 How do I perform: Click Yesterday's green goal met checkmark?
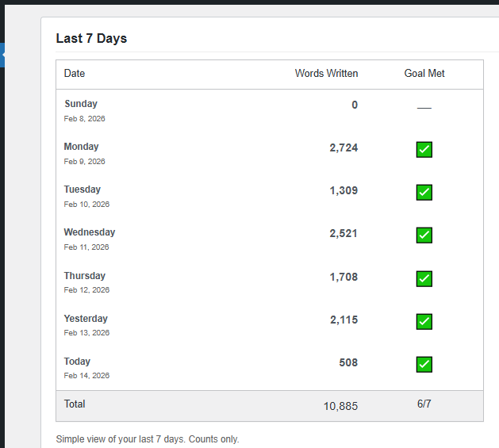pos(424,321)
